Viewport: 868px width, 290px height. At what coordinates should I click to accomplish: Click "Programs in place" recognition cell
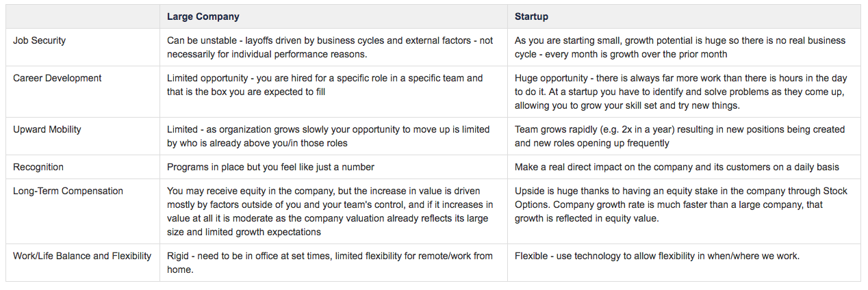270,167
